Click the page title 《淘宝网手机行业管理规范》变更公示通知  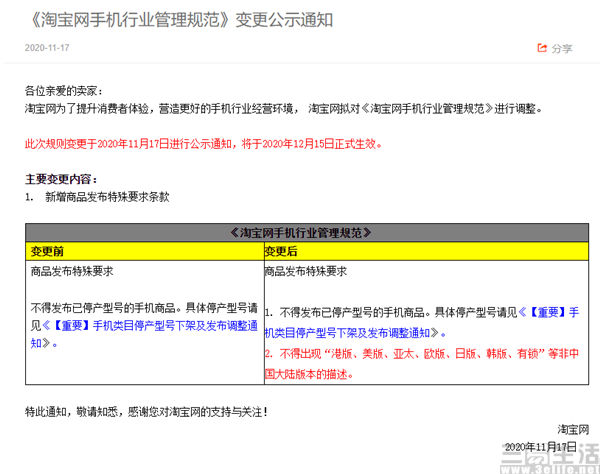point(180,20)
